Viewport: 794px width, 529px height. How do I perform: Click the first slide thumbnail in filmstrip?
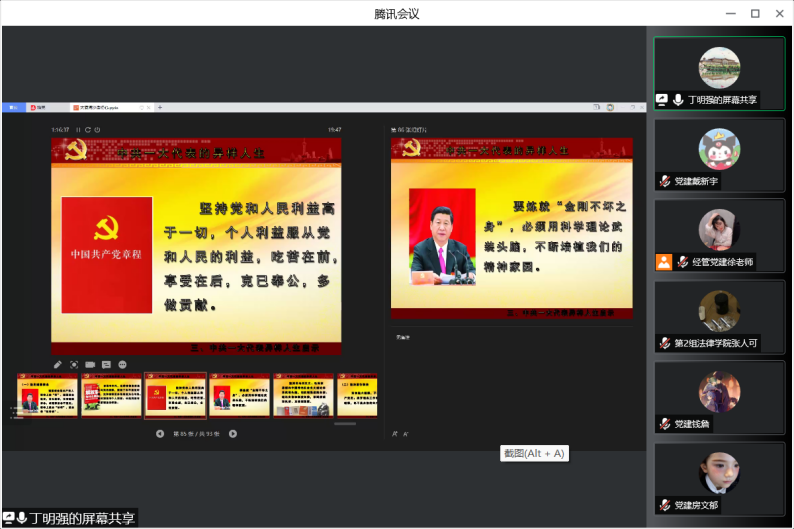click(47, 395)
